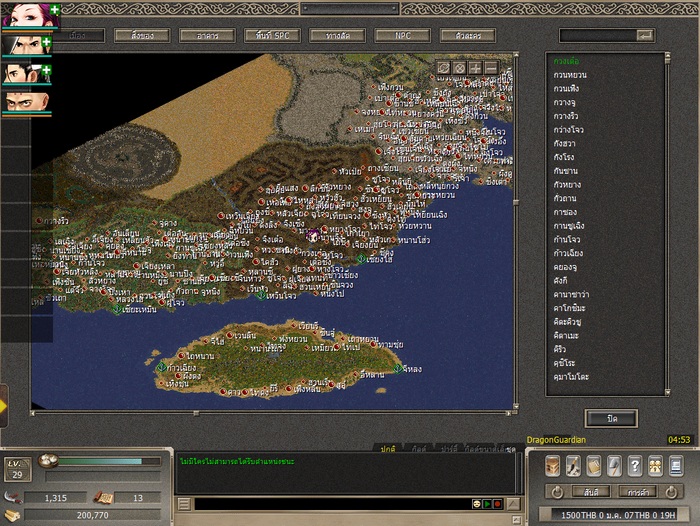Click the search input field at top right
700x526 pixels.
(597, 35)
